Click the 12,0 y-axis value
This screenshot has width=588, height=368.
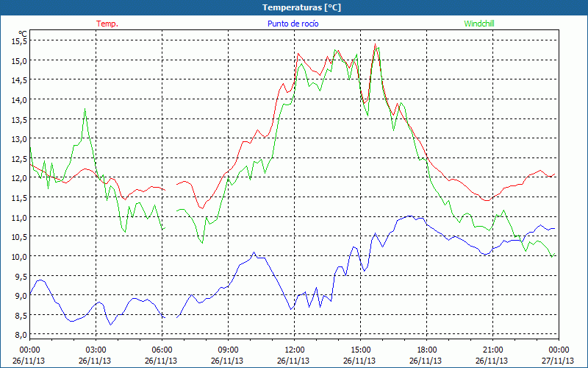click(20, 177)
